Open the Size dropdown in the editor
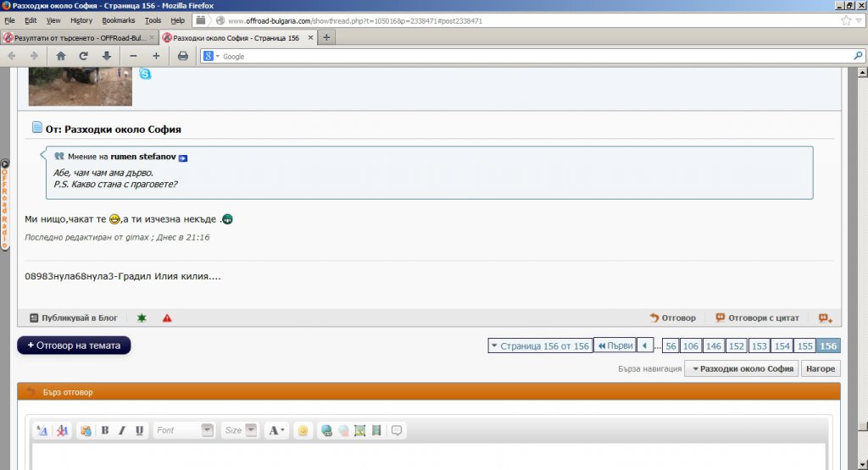Viewport: 868px width, 470px height. click(x=240, y=430)
